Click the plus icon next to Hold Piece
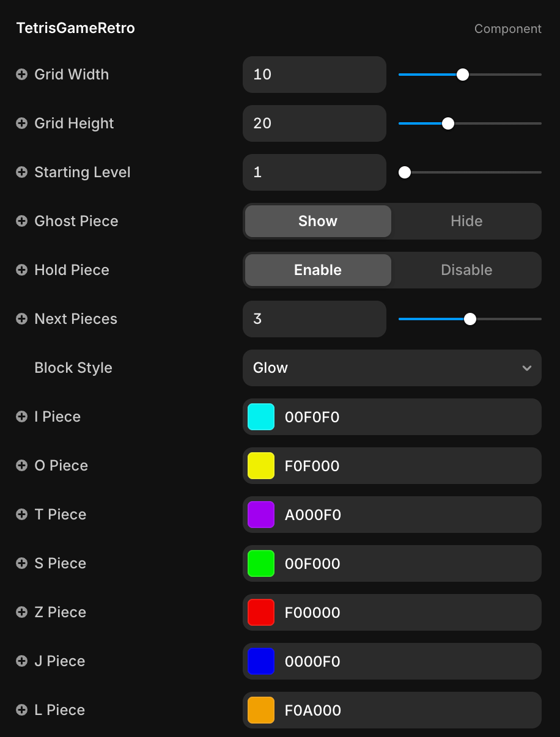560x737 pixels. pos(22,270)
